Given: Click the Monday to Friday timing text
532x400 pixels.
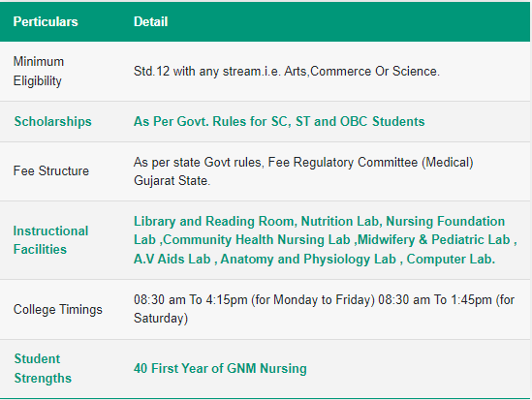Looking at the screenshot, I should pyautogui.click(x=254, y=300).
